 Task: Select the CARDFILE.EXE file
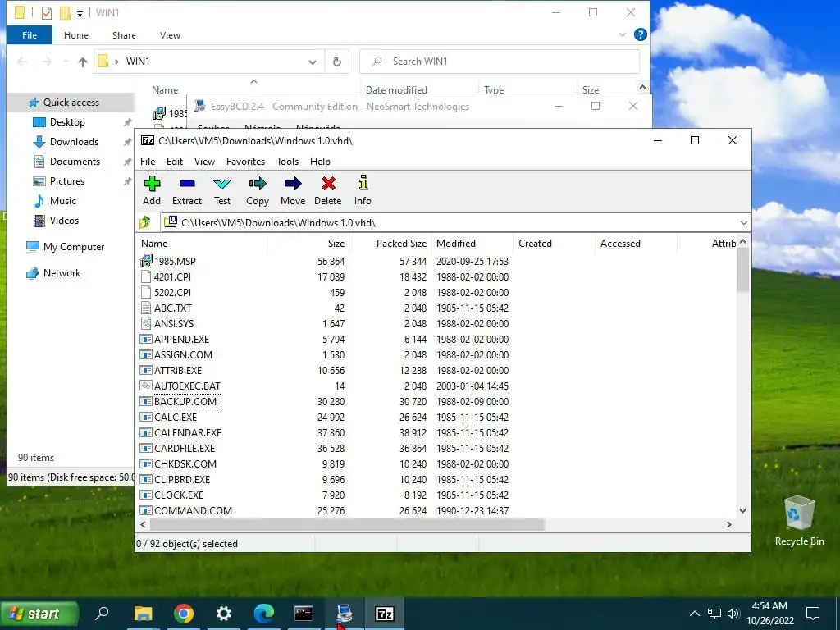tap(185, 449)
